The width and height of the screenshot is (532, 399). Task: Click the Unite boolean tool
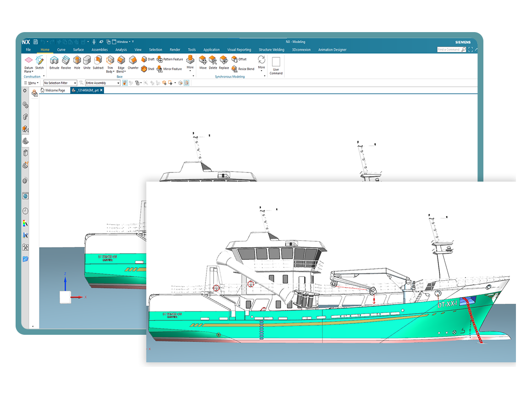pyautogui.click(x=87, y=63)
